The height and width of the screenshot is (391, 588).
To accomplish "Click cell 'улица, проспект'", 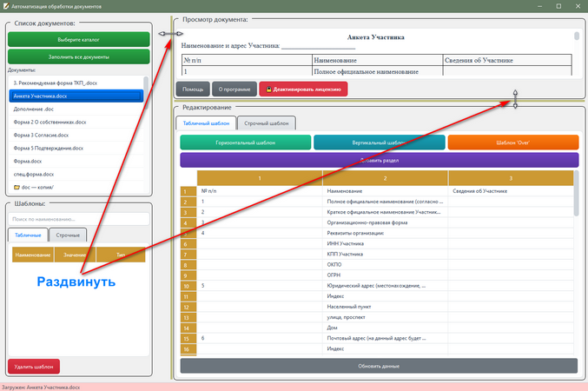I will coord(385,317).
